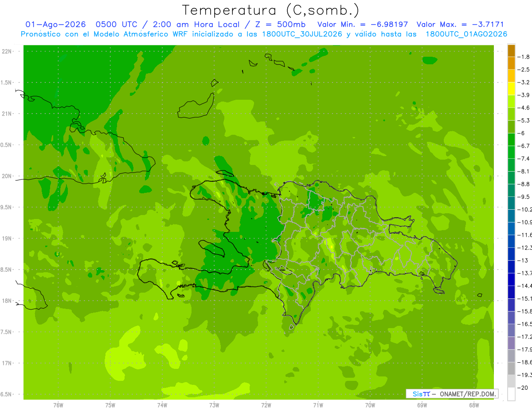Click the title 'Temperatura (C,somb.)'
532x411 pixels.
click(271, 11)
